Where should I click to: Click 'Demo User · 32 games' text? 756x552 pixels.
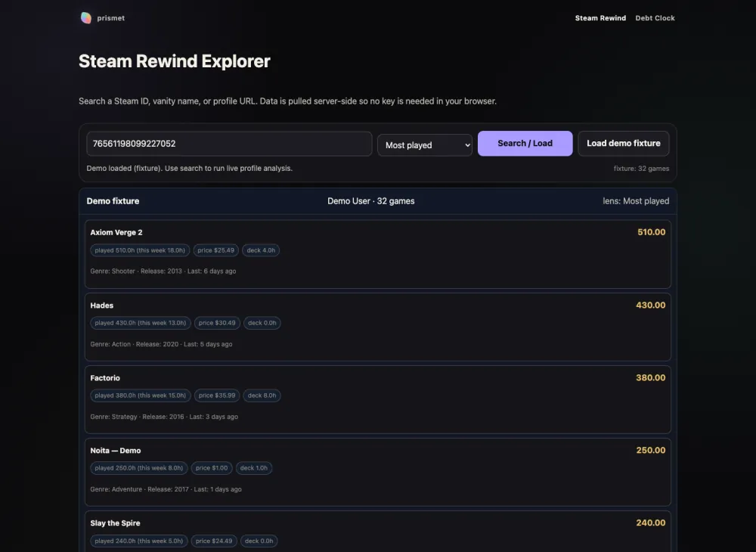[x=370, y=201]
